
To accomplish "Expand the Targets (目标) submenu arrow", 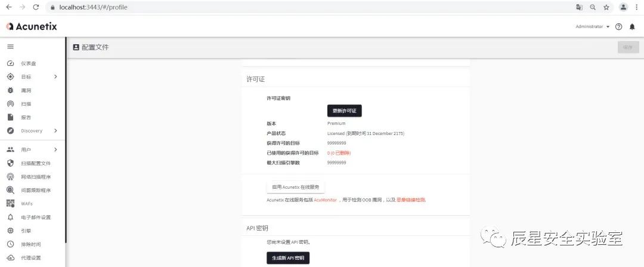I will (x=55, y=77).
